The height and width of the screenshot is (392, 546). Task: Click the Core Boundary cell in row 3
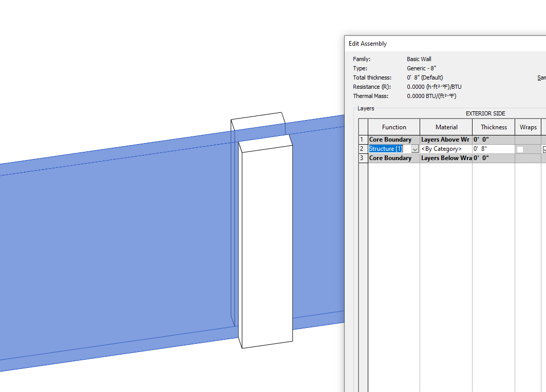(x=394, y=158)
